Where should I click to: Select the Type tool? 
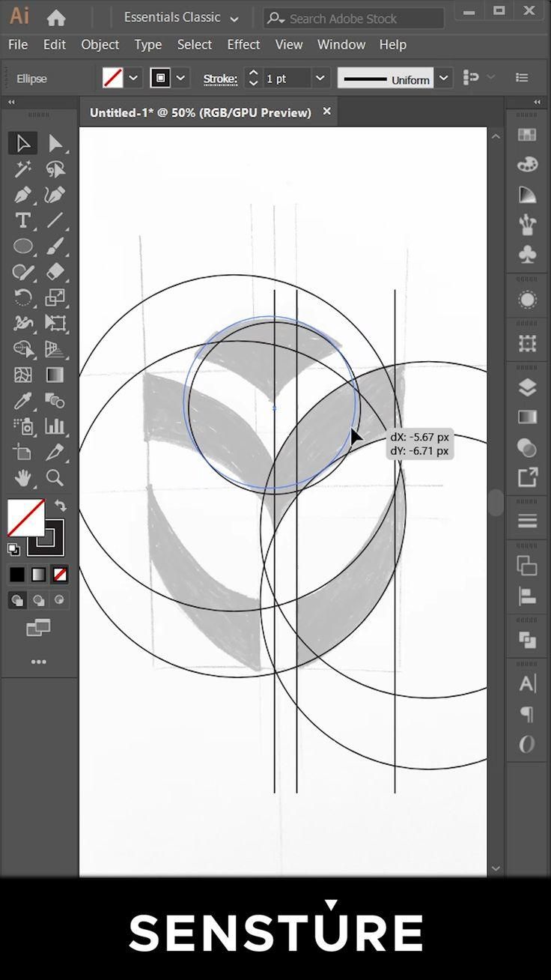[23, 220]
